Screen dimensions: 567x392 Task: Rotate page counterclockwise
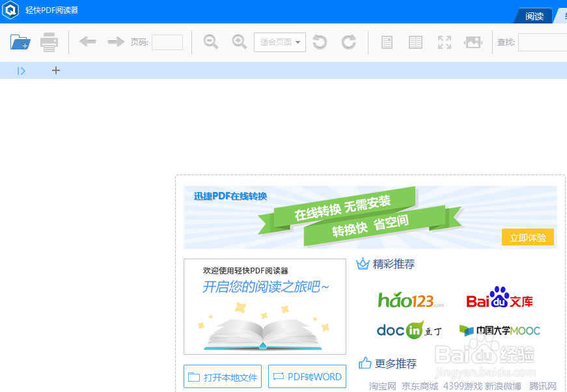320,42
